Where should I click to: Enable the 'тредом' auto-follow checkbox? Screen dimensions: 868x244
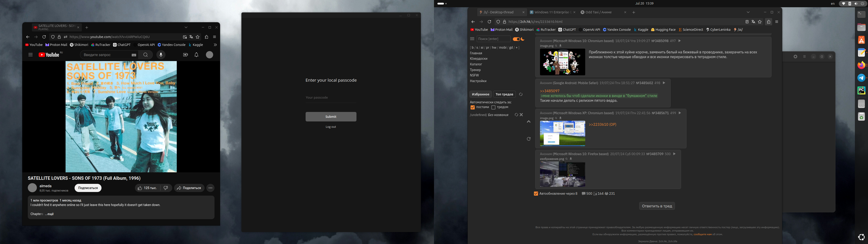tap(493, 107)
